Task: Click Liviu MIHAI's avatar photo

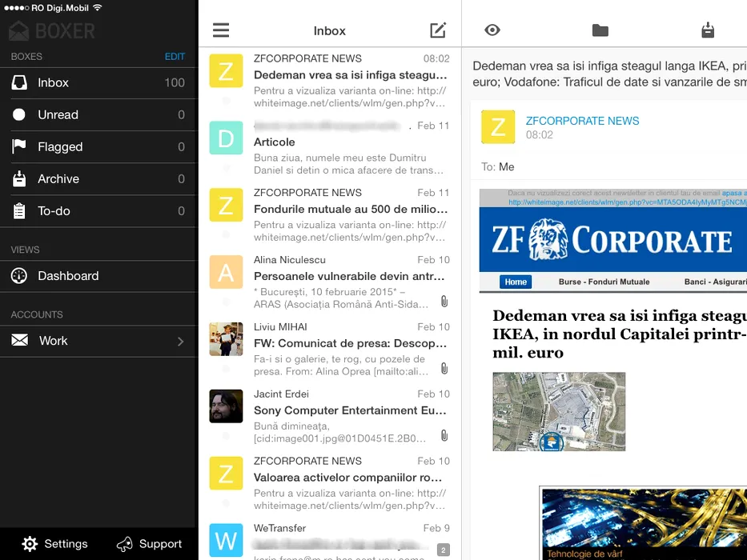Action: 226,339
